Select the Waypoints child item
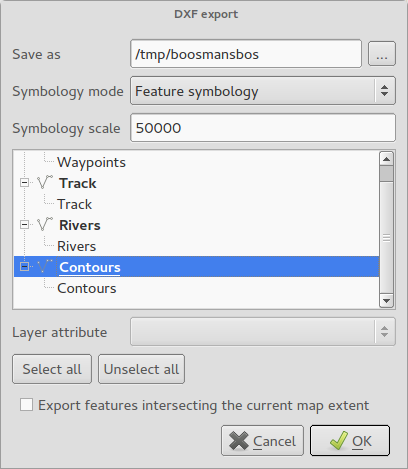 pyautogui.click(x=91, y=162)
